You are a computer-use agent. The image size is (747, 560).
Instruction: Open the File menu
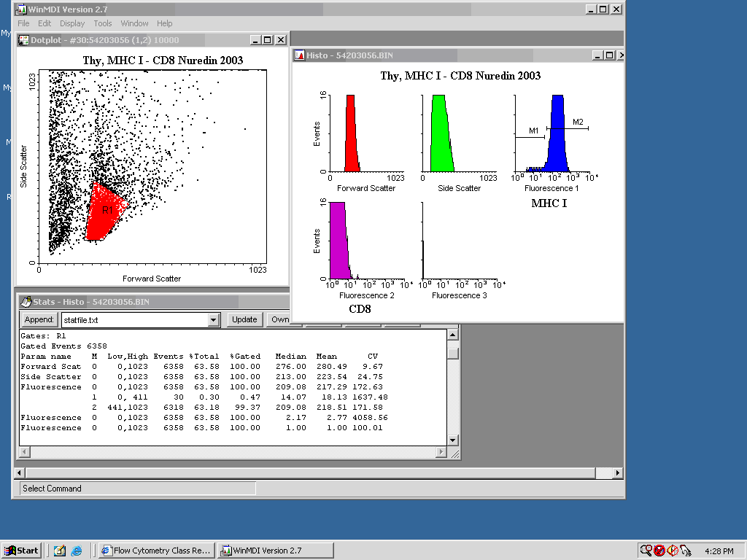point(23,23)
